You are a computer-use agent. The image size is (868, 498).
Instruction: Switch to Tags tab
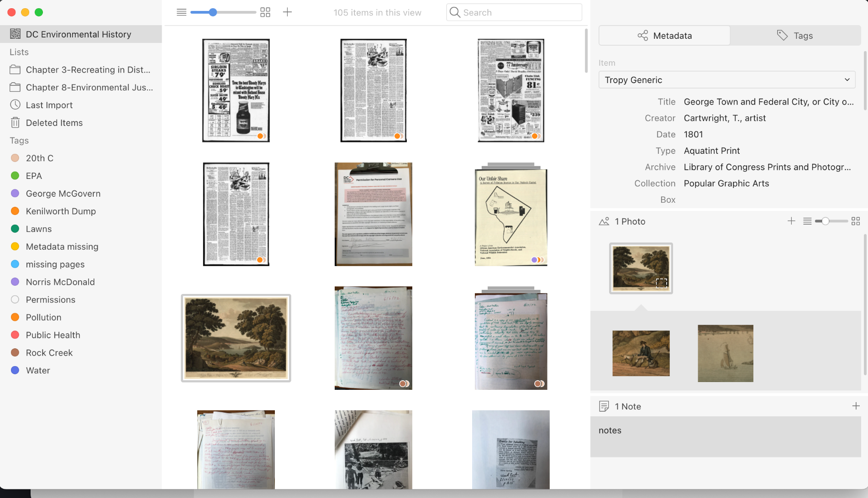pos(795,36)
